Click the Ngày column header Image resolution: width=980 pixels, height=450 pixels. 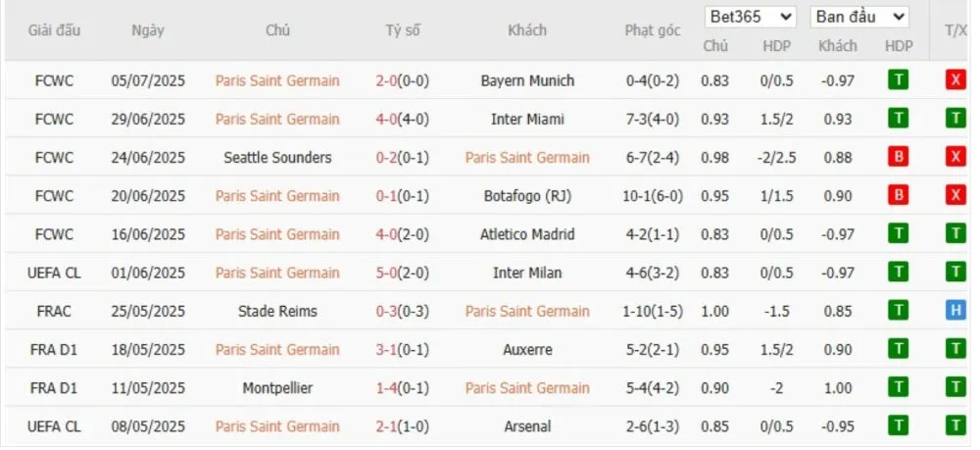148,30
